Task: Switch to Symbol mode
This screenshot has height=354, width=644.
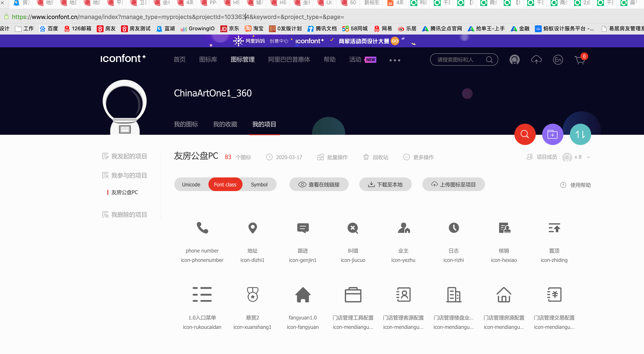Action: click(259, 184)
